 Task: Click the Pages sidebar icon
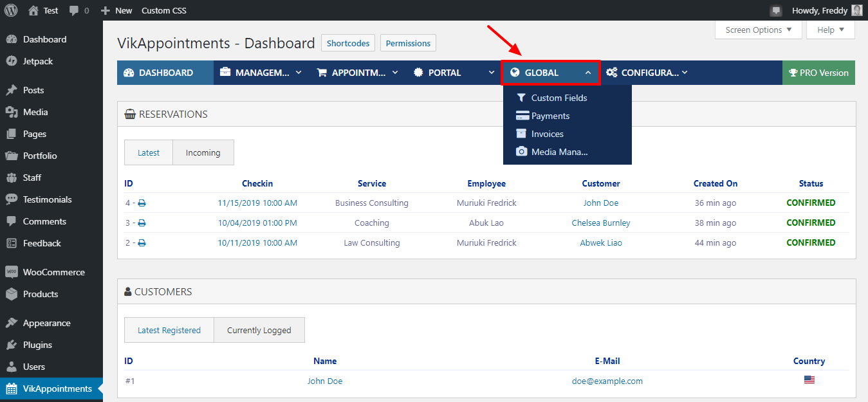(x=12, y=134)
